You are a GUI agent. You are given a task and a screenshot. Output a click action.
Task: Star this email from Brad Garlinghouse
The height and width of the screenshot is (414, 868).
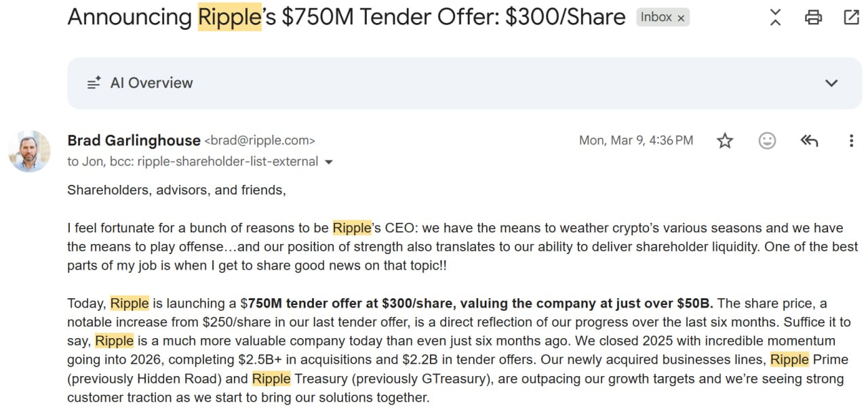725,141
